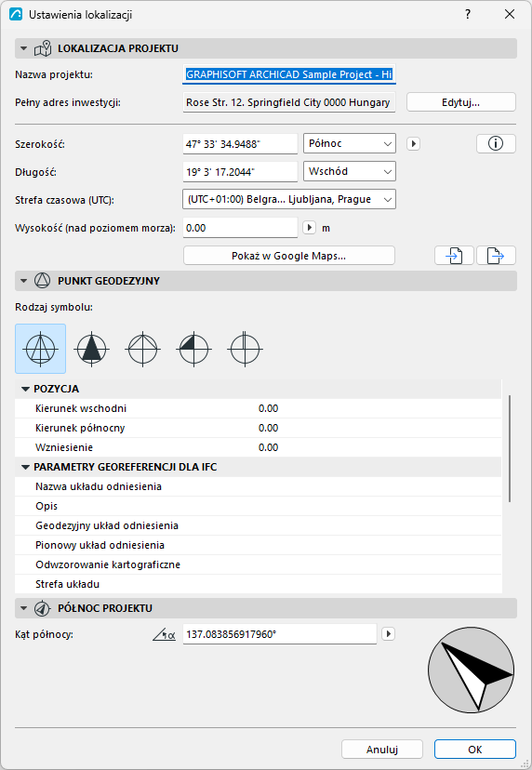Image resolution: width=532 pixels, height=770 pixels.
Task: Click the 0.00 value of Kierunek wschodni
Action: pyautogui.click(x=268, y=408)
